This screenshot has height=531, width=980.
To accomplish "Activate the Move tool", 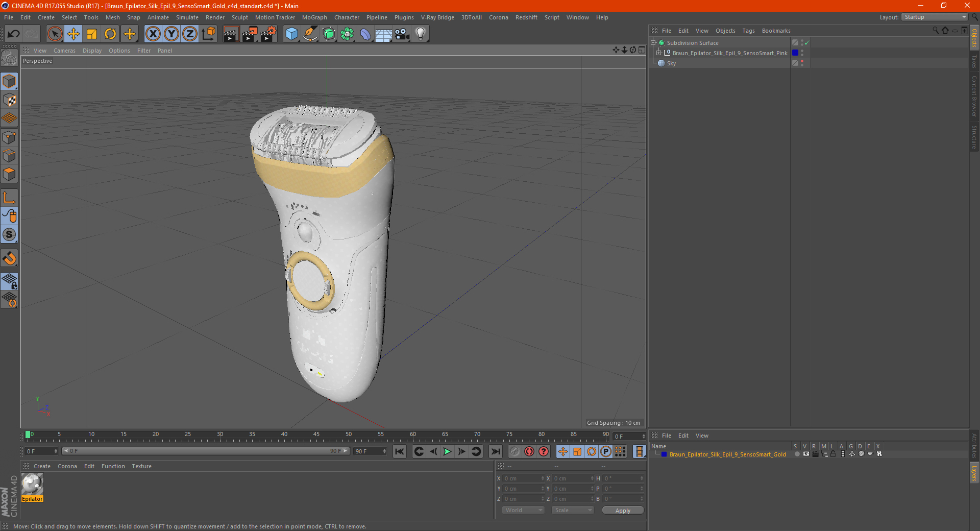I will coord(73,34).
